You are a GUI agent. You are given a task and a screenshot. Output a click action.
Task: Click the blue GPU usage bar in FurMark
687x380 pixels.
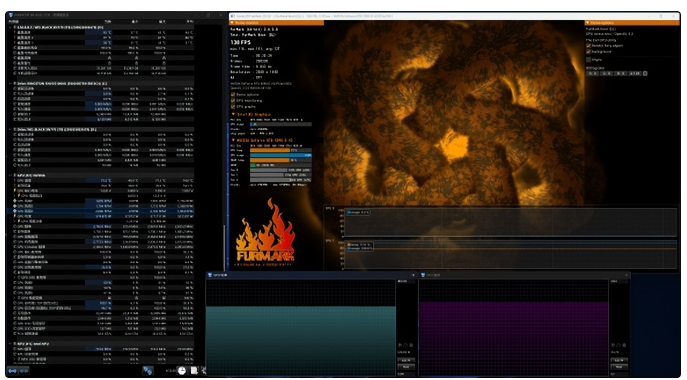click(281, 155)
